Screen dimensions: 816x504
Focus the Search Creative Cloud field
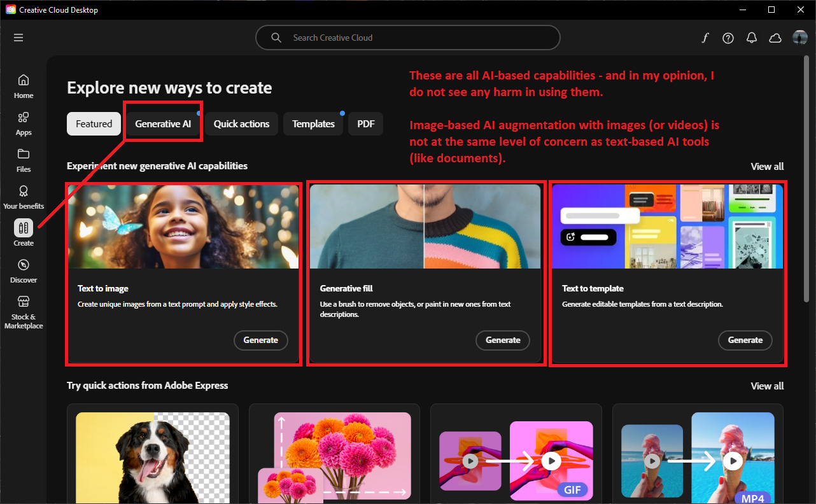[x=408, y=38]
